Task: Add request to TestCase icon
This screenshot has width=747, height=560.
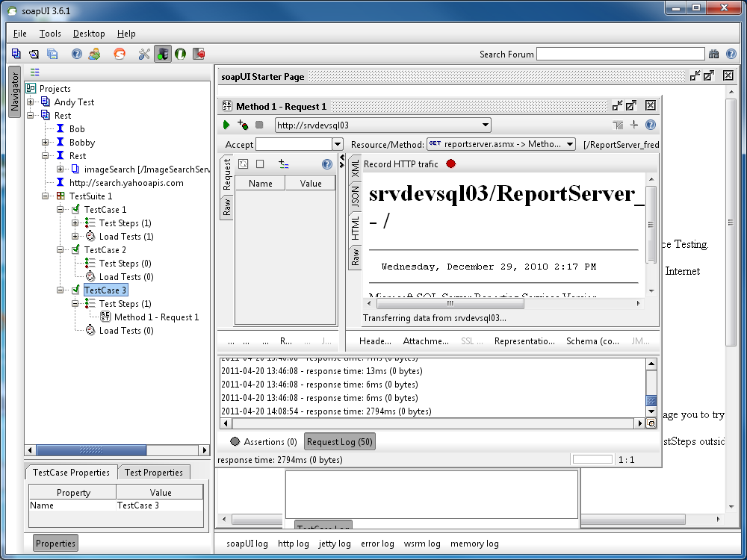Action: click(242, 125)
